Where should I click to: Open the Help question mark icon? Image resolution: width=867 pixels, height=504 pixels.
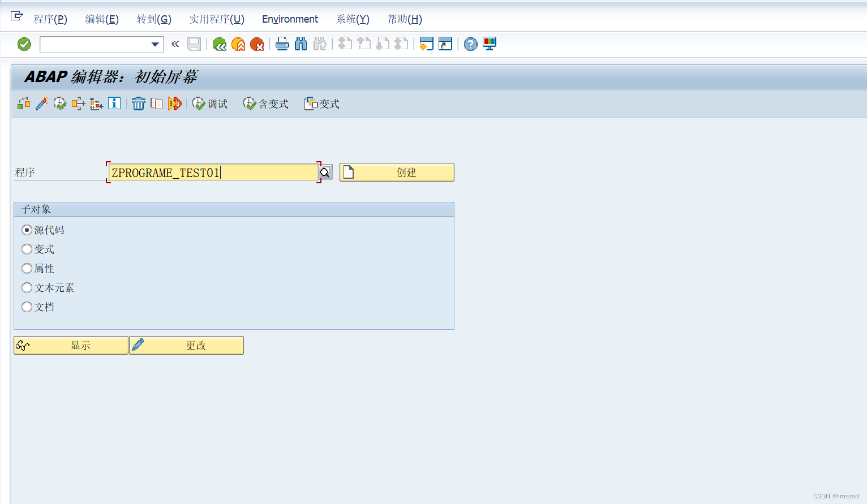[x=470, y=44]
